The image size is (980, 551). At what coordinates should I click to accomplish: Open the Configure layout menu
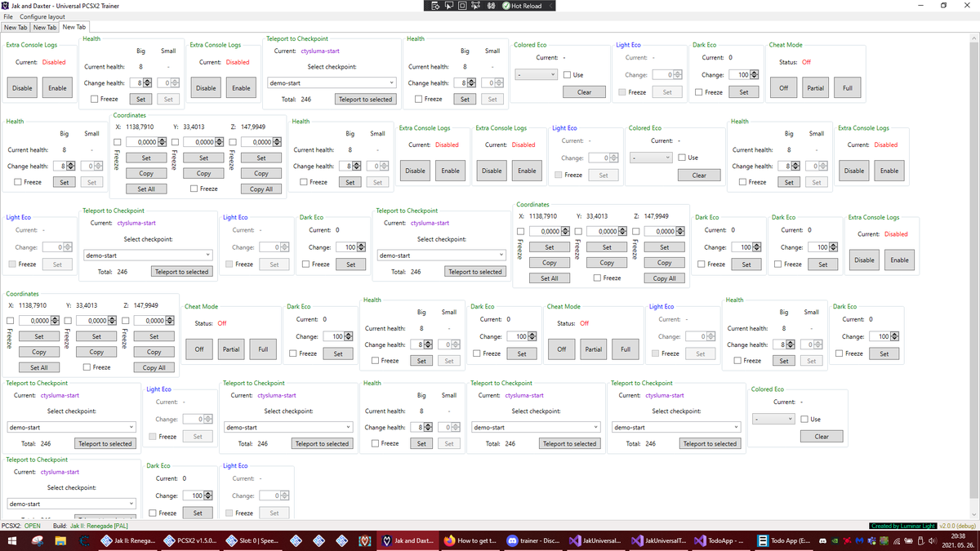click(42, 16)
